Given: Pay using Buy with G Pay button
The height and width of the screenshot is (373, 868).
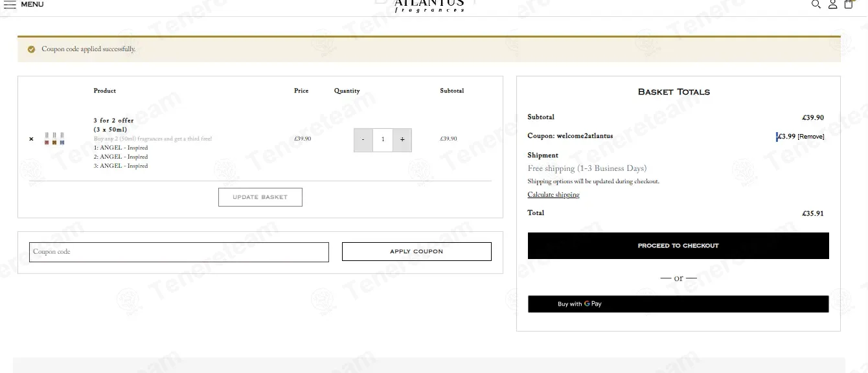Looking at the screenshot, I should point(678,304).
